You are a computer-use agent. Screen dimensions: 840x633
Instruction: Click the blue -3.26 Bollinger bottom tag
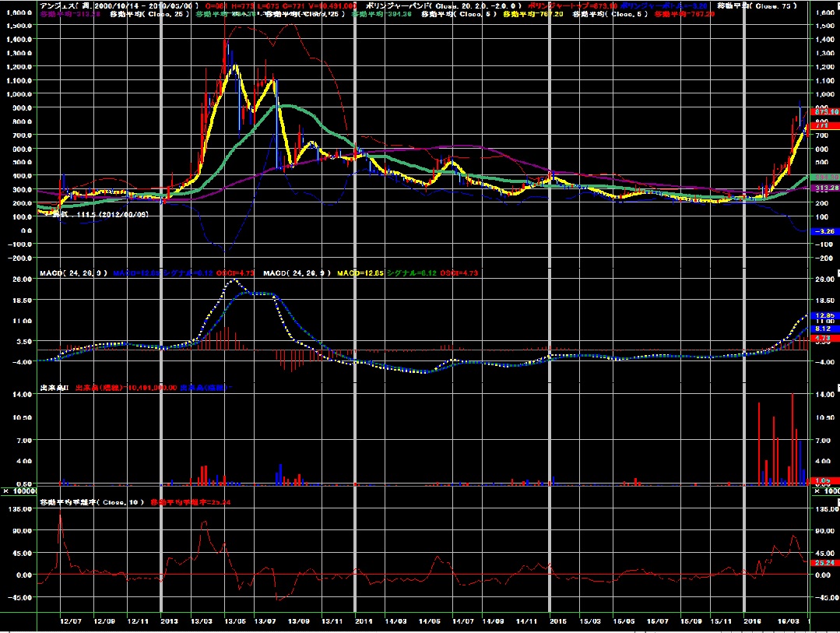(x=824, y=231)
